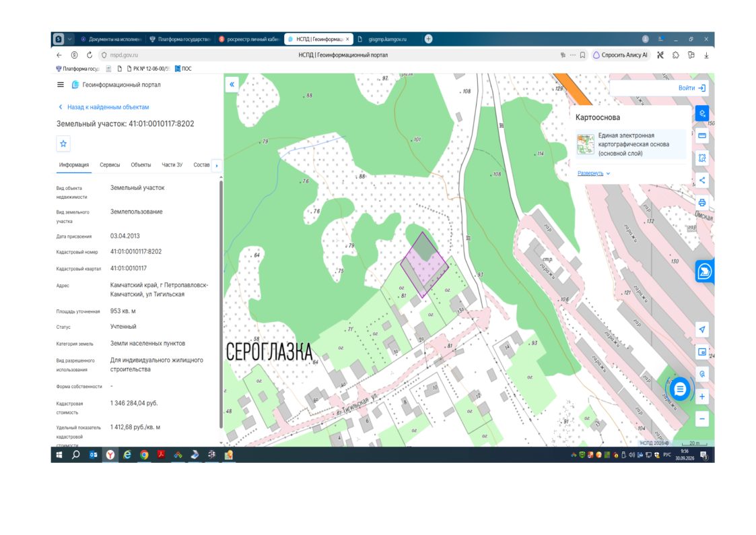Zoom in the map with the plus button
This screenshot has height=535, width=756.
click(x=702, y=397)
